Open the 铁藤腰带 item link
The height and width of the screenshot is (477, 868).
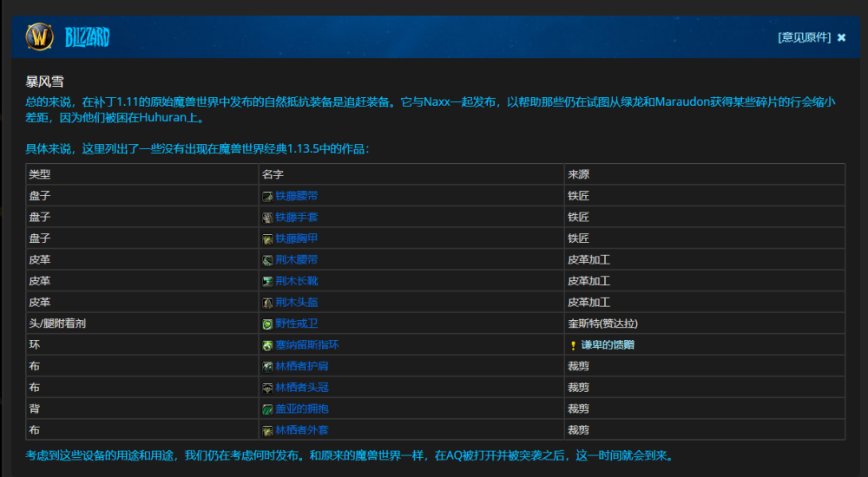click(x=297, y=196)
